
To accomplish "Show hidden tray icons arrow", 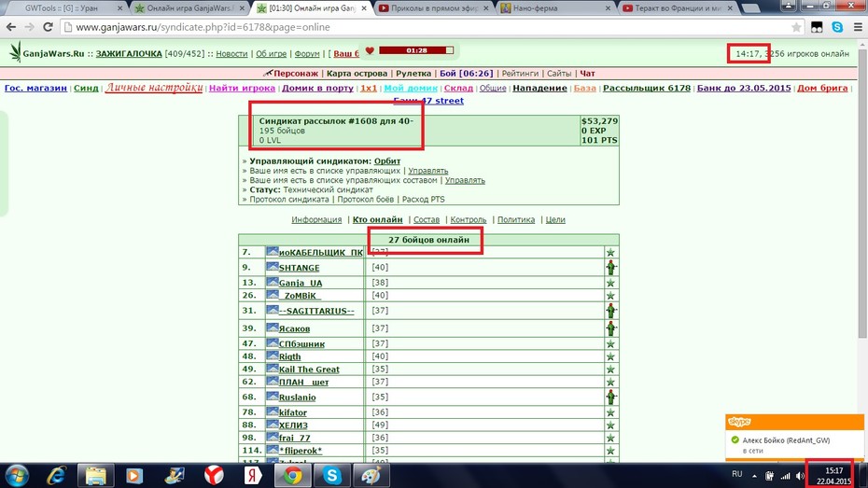I will 754,476.
